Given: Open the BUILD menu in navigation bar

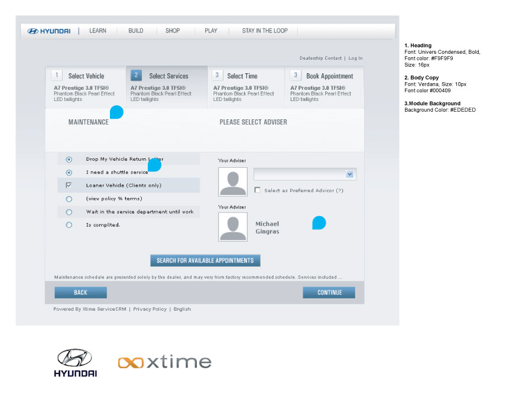Looking at the screenshot, I should coord(135,31).
